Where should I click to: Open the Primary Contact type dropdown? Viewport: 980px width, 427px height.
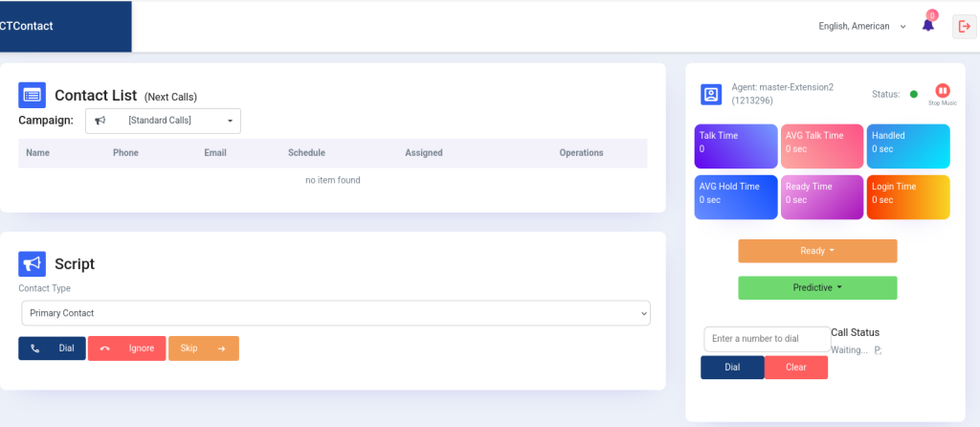click(335, 313)
